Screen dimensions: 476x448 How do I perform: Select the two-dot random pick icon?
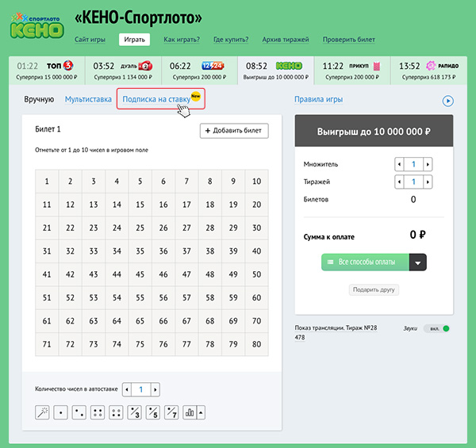click(x=79, y=412)
